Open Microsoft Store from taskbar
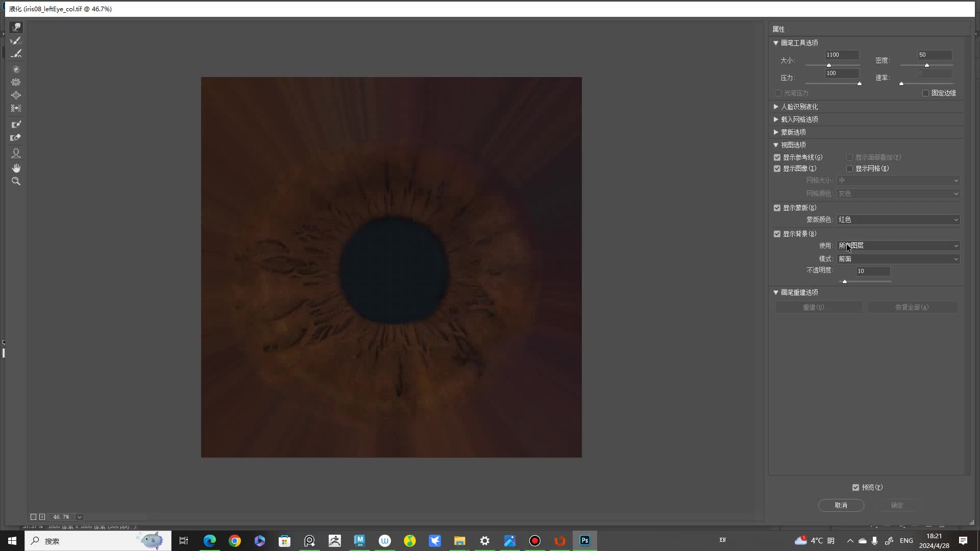The width and height of the screenshot is (980, 551). pyautogui.click(x=285, y=541)
